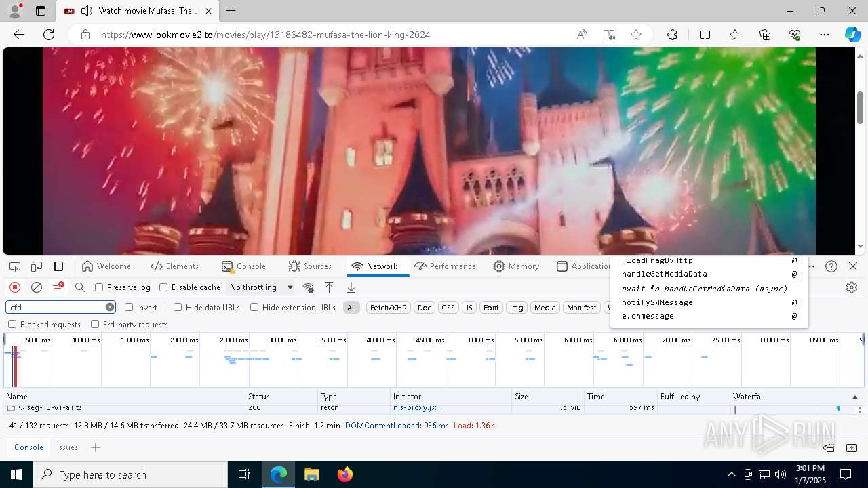Expand quick view drawer tabs plus button
This screenshot has height=488, width=868.
pos(96,447)
